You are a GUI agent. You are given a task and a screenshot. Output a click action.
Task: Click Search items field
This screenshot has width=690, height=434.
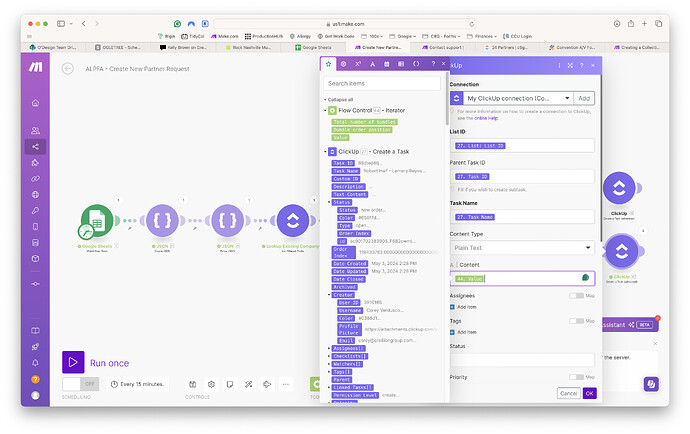[x=382, y=83]
